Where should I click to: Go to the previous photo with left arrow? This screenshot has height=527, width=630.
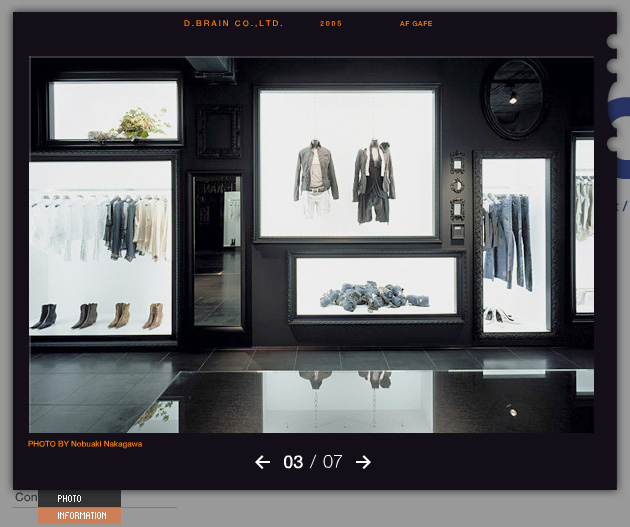pos(262,462)
